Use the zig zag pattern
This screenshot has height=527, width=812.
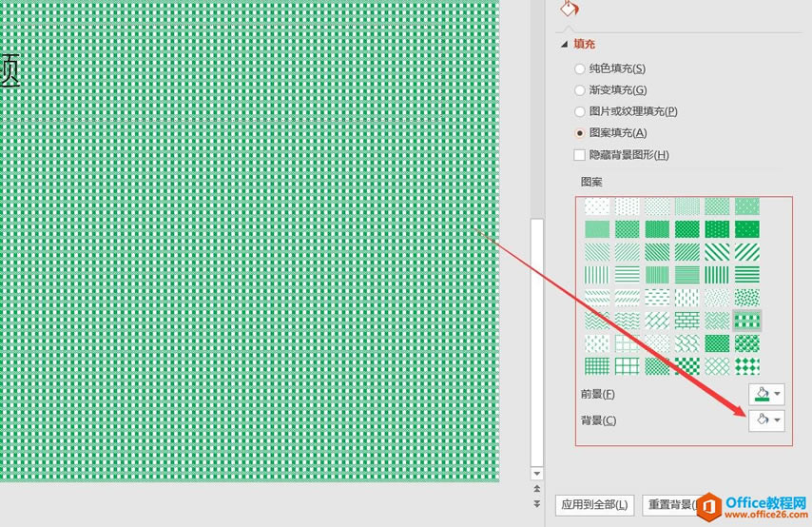point(597,321)
